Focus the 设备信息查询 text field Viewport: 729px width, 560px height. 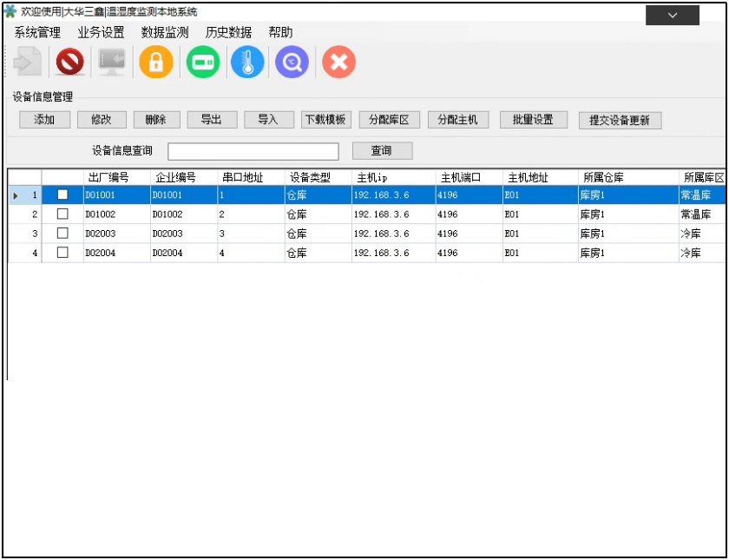click(x=253, y=152)
